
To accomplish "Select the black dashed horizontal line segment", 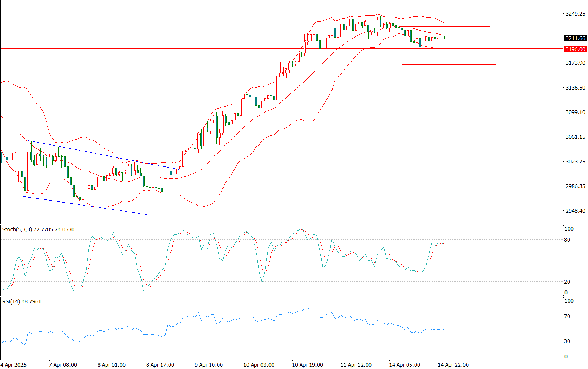I will (440, 43).
